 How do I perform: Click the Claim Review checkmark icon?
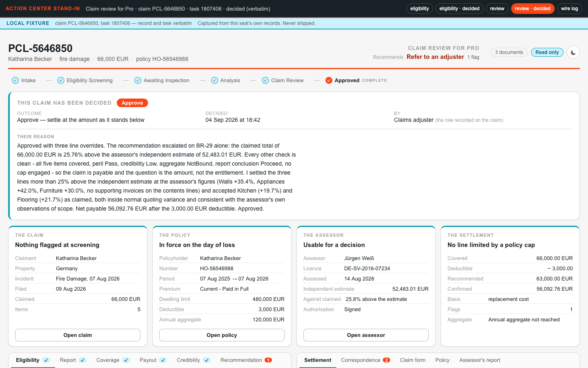click(x=265, y=80)
